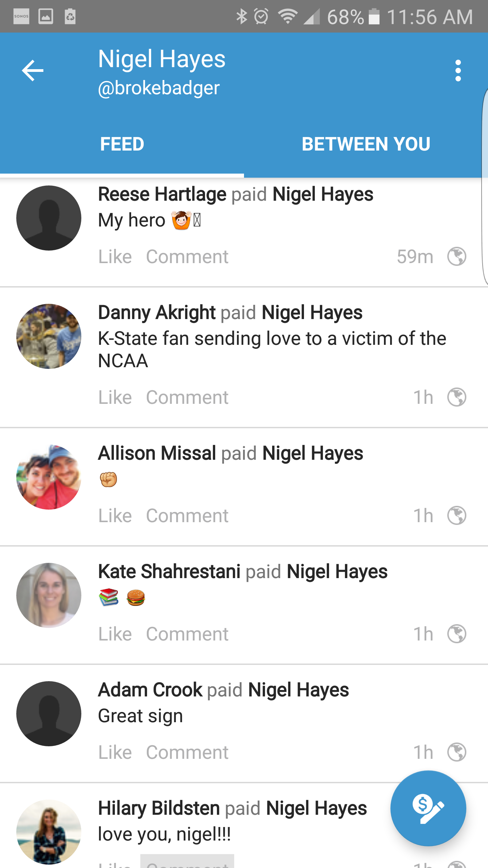Like Reese Hartlage's "My hero" payment
488x868 pixels.
(x=115, y=257)
